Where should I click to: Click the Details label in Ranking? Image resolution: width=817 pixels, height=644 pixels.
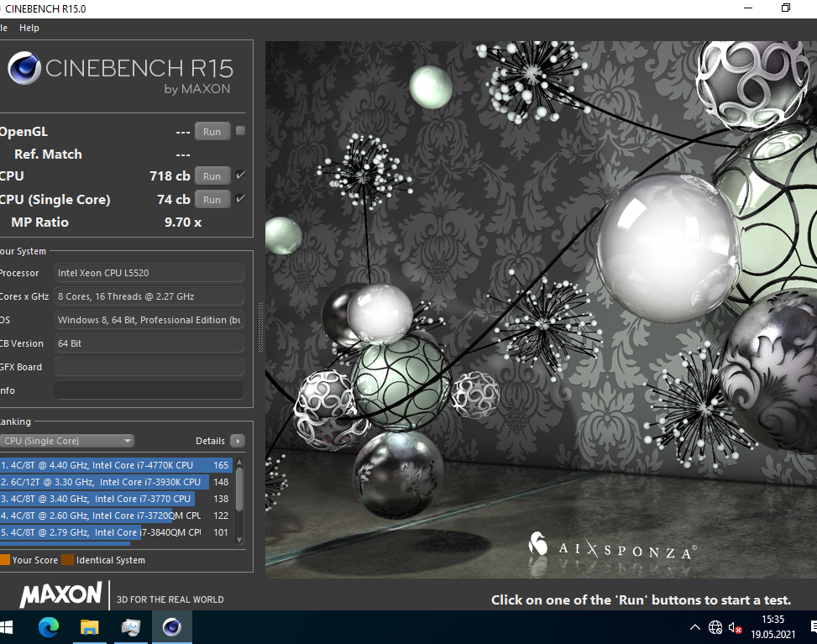point(210,441)
